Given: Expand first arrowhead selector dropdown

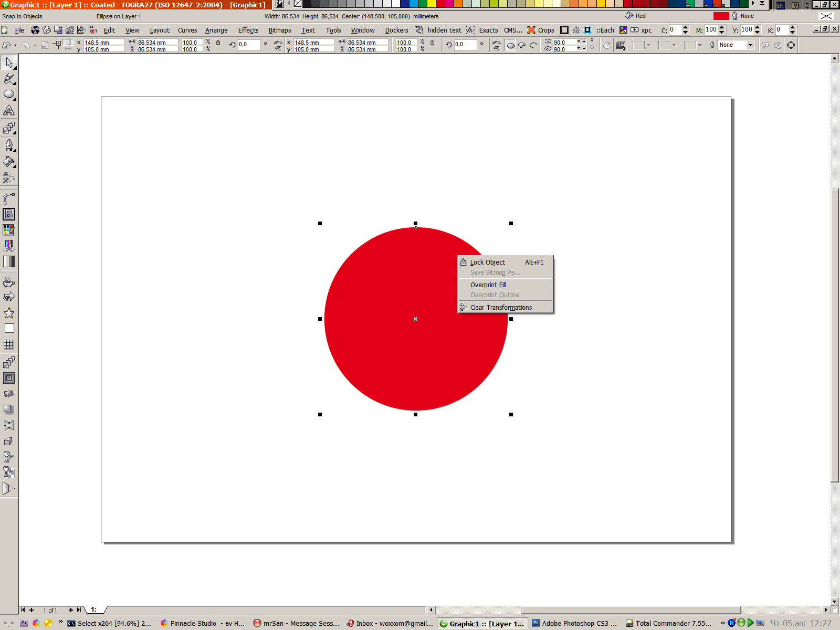Looking at the screenshot, I should pyautogui.click(x=649, y=46).
